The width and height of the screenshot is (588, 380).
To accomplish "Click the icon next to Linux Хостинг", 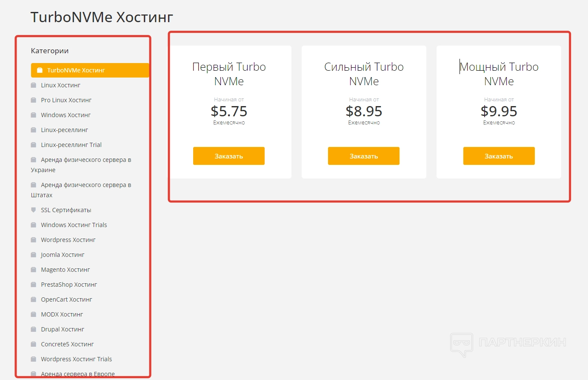I will click(x=34, y=85).
